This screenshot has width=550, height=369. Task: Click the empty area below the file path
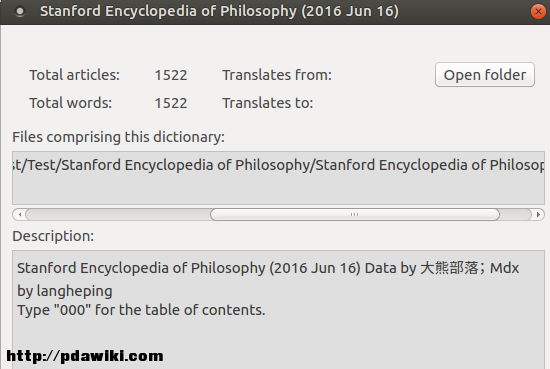(x=279, y=189)
